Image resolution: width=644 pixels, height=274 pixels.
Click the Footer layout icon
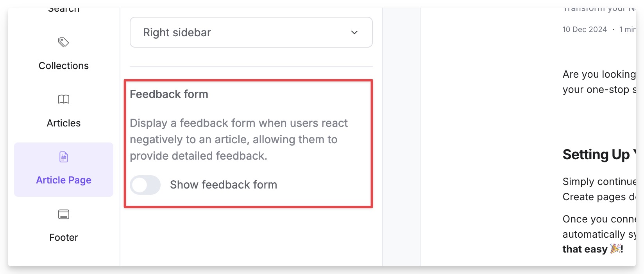(64, 214)
